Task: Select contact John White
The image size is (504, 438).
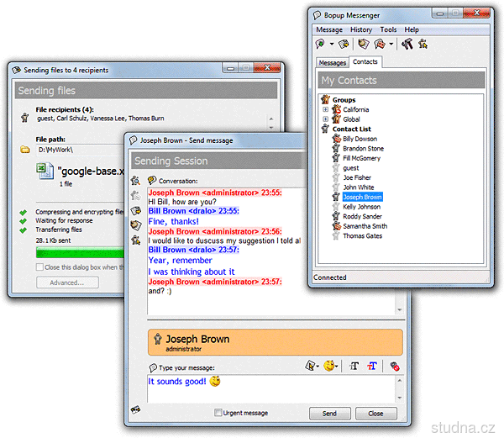Action: coord(359,187)
